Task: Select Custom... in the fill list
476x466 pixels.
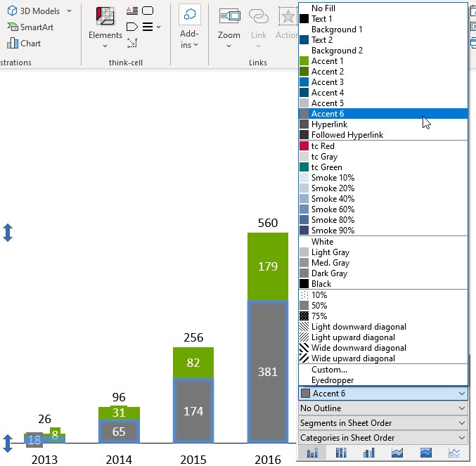Action: [329, 370]
